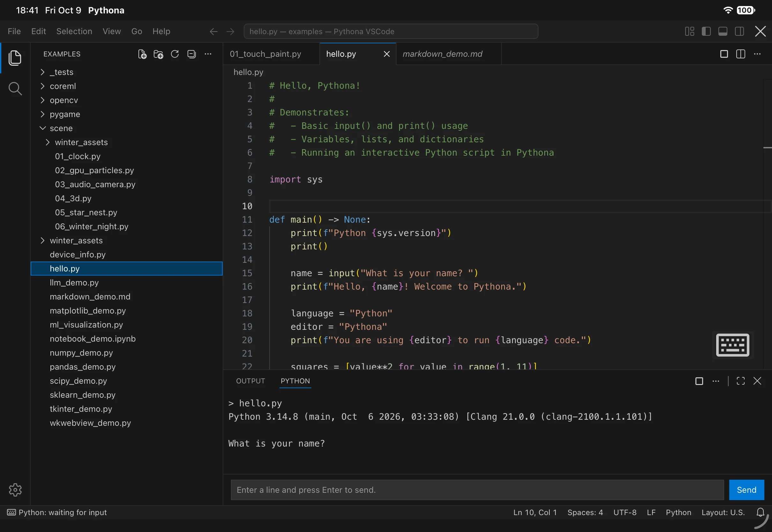The height and width of the screenshot is (532, 772).
Task: Open the Manage settings gear
Action: [x=15, y=490]
